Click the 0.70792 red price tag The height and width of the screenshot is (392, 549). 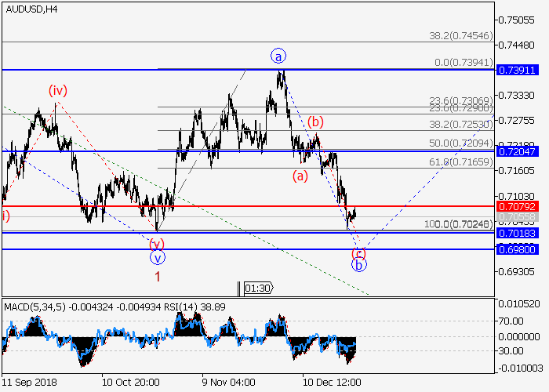tap(518, 207)
